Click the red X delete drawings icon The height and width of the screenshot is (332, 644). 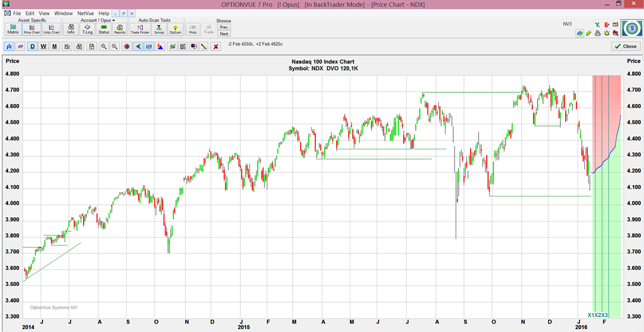point(216,47)
